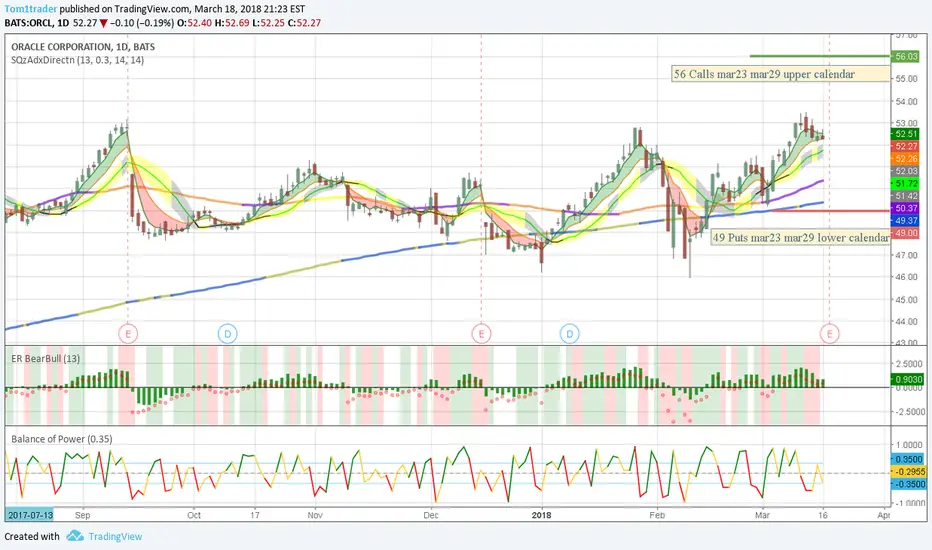Click the gray 51.42 price label
The width and height of the screenshot is (932, 550).
coord(906,196)
